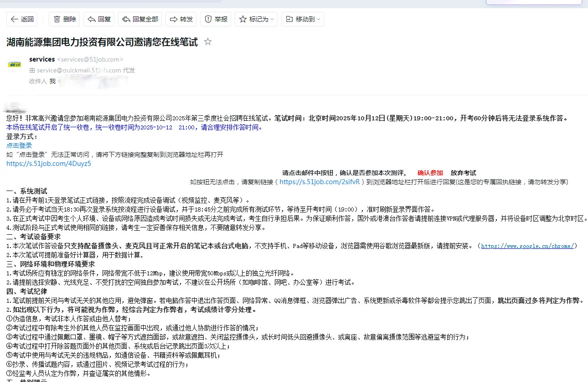Click 确认参加 to confirm participation
The image size is (588, 382).
click(430, 173)
